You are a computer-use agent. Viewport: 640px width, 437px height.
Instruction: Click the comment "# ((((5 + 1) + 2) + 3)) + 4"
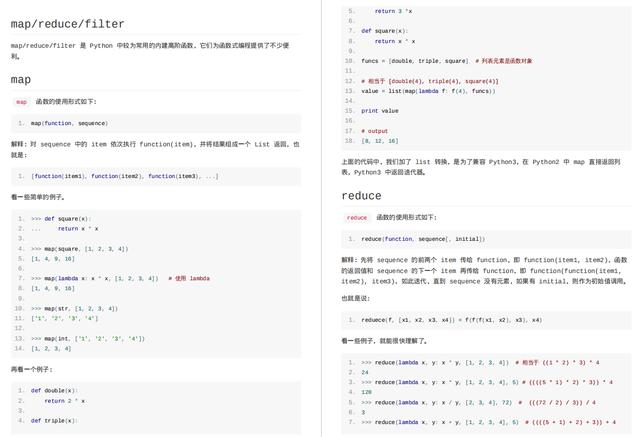[x=571, y=422]
